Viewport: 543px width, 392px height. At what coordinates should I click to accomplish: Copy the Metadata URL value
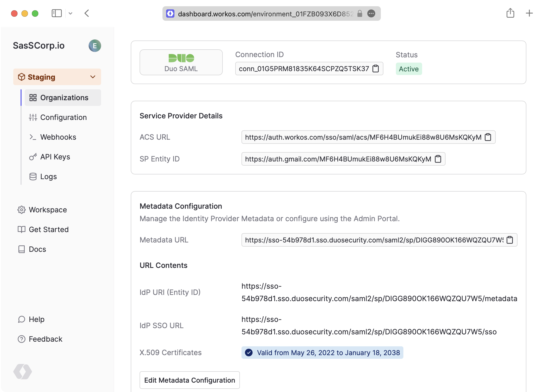tap(510, 240)
